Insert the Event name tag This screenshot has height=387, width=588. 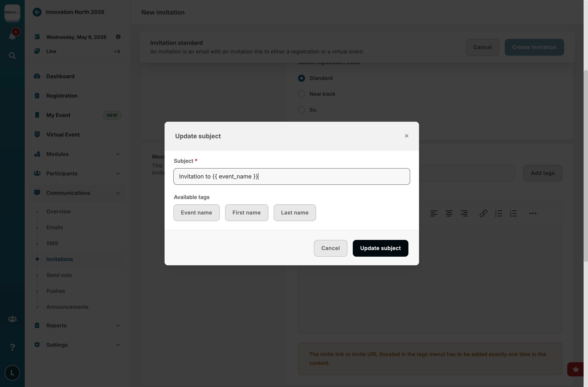(196, 212)
